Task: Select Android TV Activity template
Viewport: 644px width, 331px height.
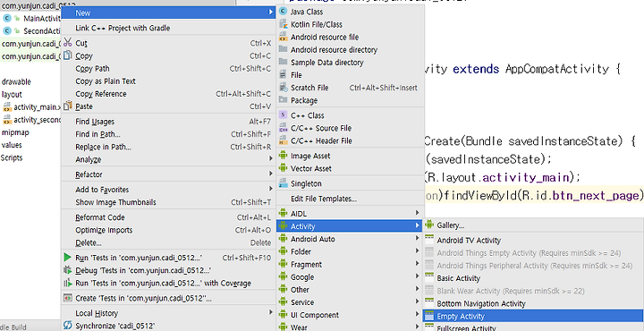Action: [x=533, y=241]
